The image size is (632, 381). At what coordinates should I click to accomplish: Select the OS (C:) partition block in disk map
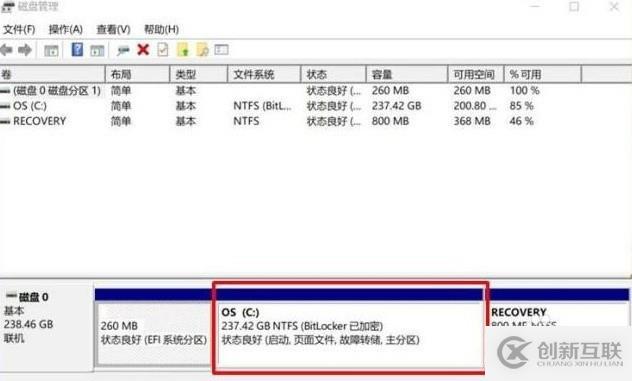point(350,328)
